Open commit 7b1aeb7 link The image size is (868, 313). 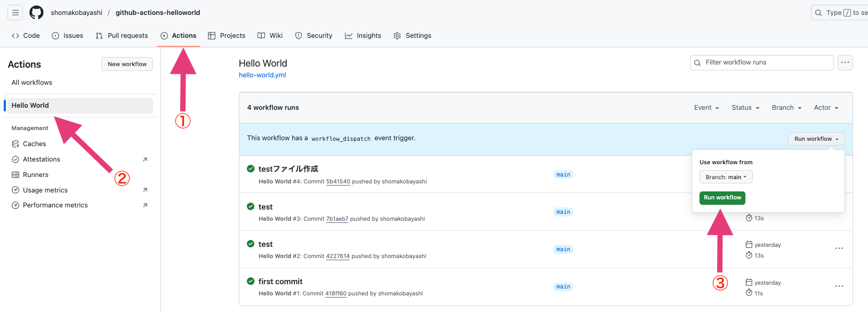[x=337, y=219]
